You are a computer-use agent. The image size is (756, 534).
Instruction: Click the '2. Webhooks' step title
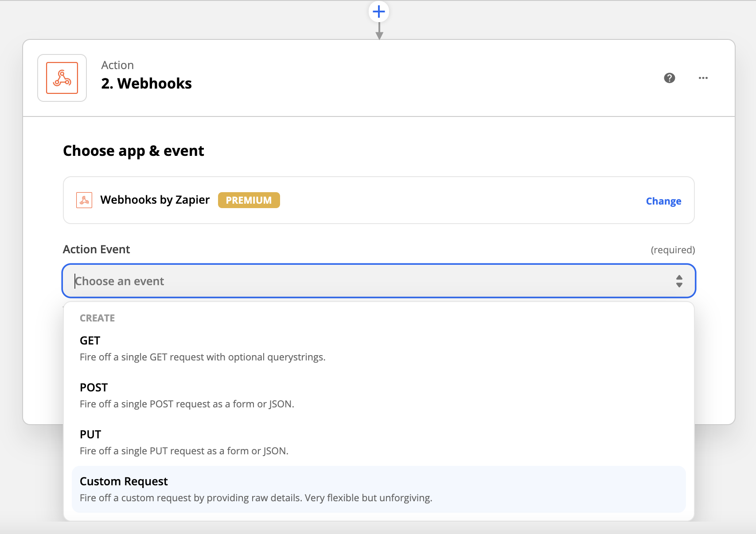point(146,83)
